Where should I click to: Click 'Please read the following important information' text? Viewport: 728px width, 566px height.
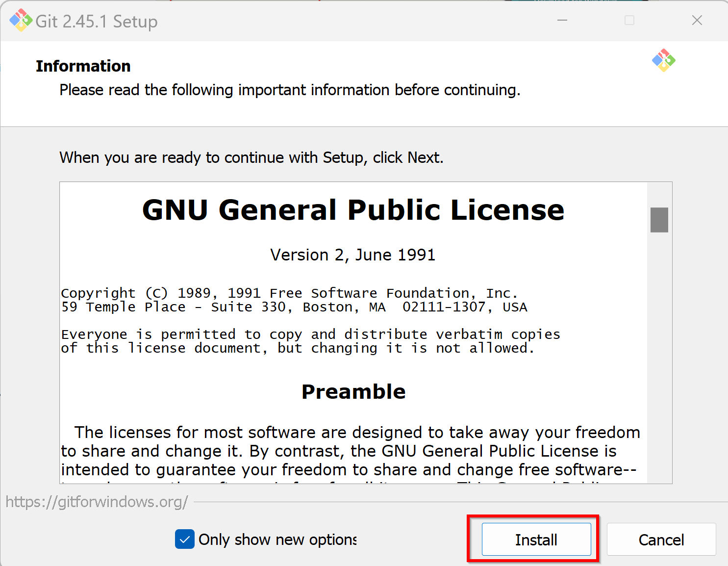click(x=290, y=90)
